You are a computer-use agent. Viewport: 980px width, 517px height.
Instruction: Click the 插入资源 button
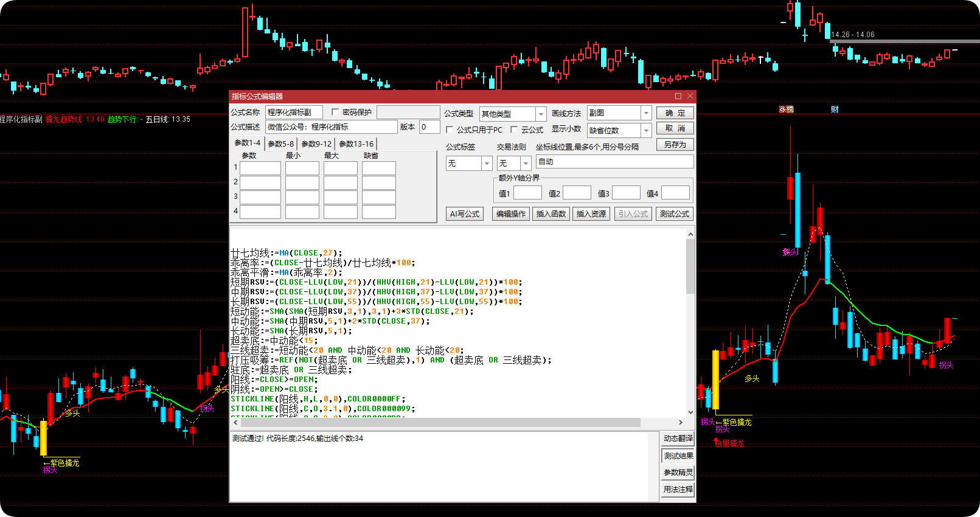[591, 214]
